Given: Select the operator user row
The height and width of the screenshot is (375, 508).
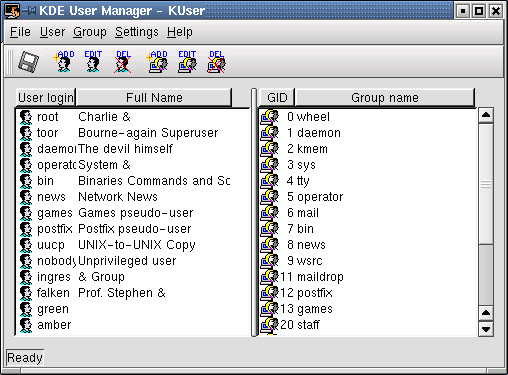Looking at the screenshot, I should [133, 165].
